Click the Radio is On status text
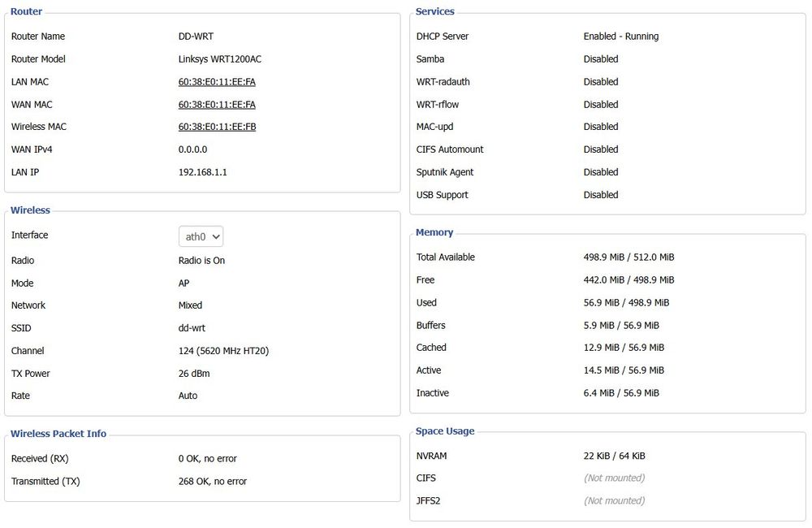The width and height of the screenshot is (812, 528). pyautogui.click(x=202, y=261)
